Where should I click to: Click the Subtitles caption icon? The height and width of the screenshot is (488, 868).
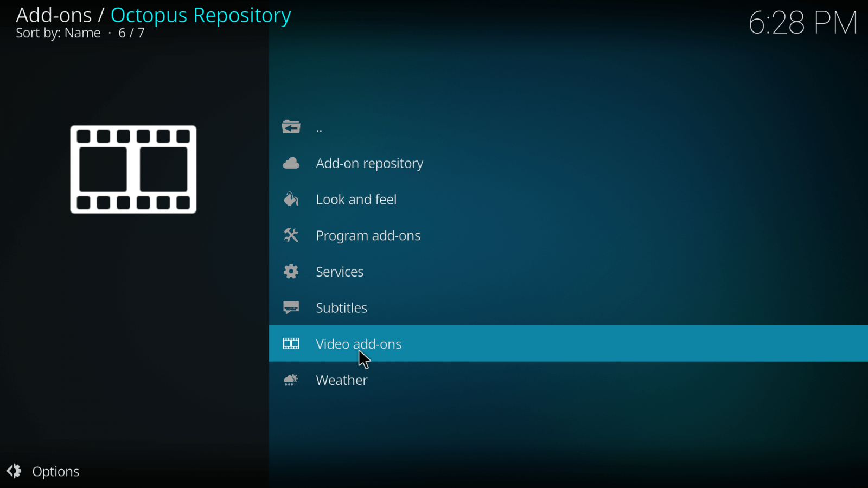click(x=291, y=308)
